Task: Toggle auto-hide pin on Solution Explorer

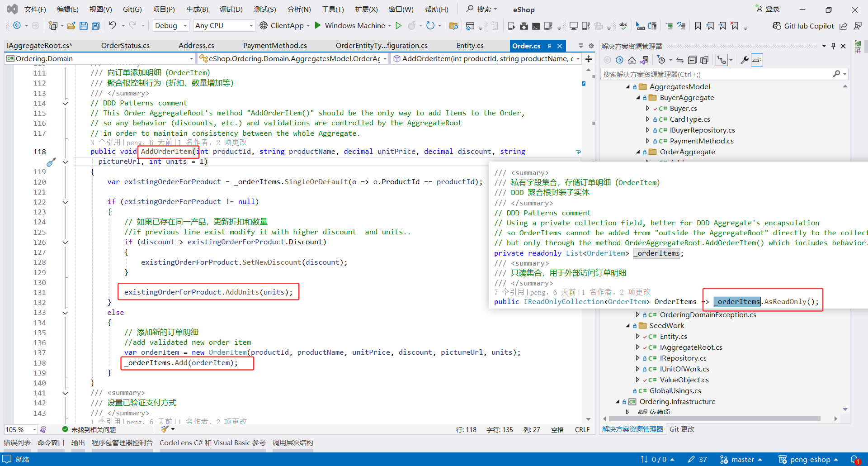Action: (834, 46)
